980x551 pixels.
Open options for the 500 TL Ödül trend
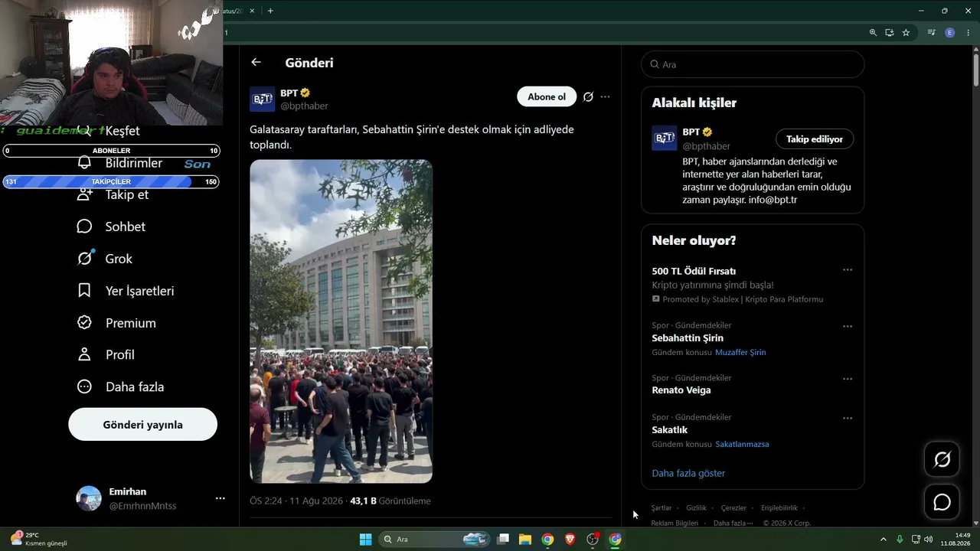tap(848, 270)
